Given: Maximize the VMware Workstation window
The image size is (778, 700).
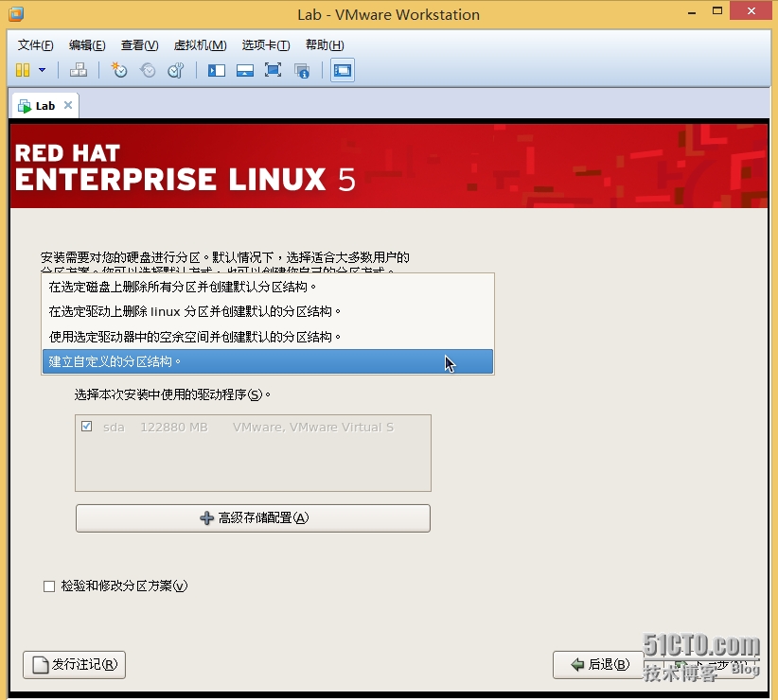Looking at the screenshot, I should pos(717,11).
